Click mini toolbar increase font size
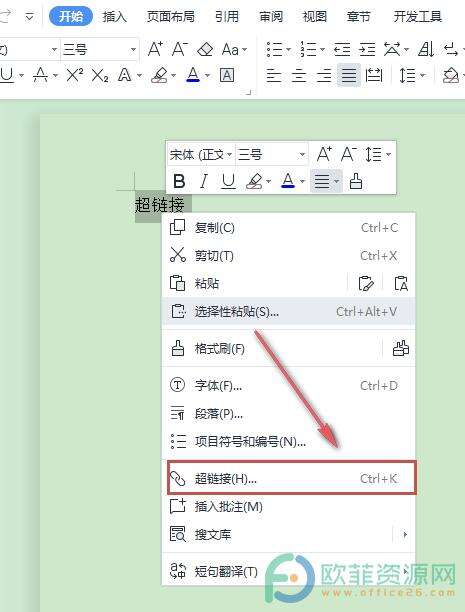The height and width of the screenshot is (612, 465). (324, 155)
